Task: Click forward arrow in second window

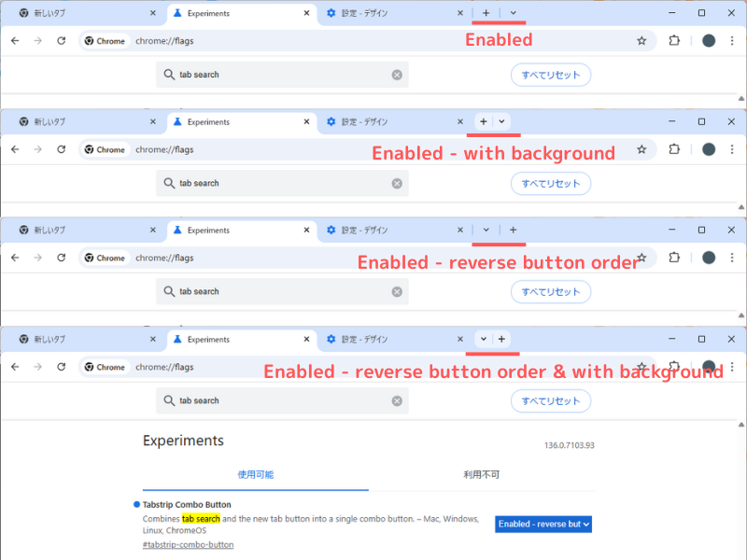Action: coord(38,149)
